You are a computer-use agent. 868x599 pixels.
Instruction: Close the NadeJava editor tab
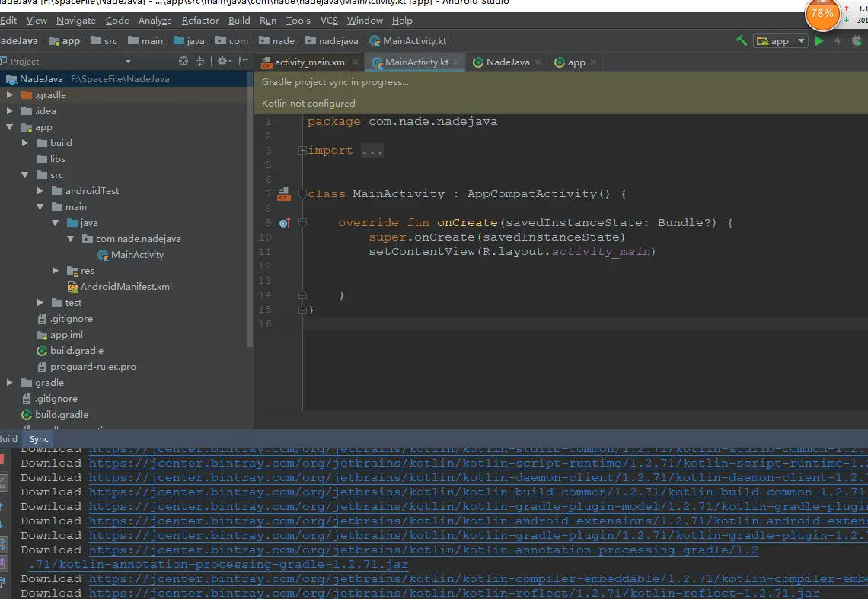(538, 62)
